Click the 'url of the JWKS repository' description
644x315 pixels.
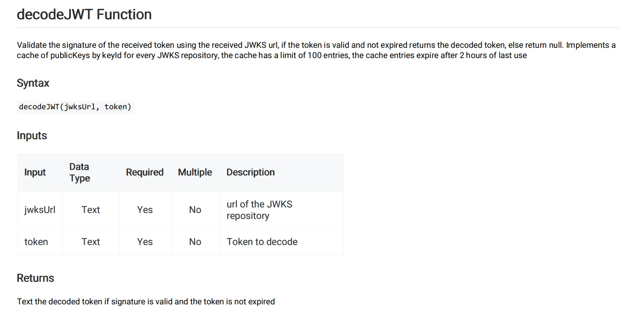pyautogui.click(x=260, y=210)
